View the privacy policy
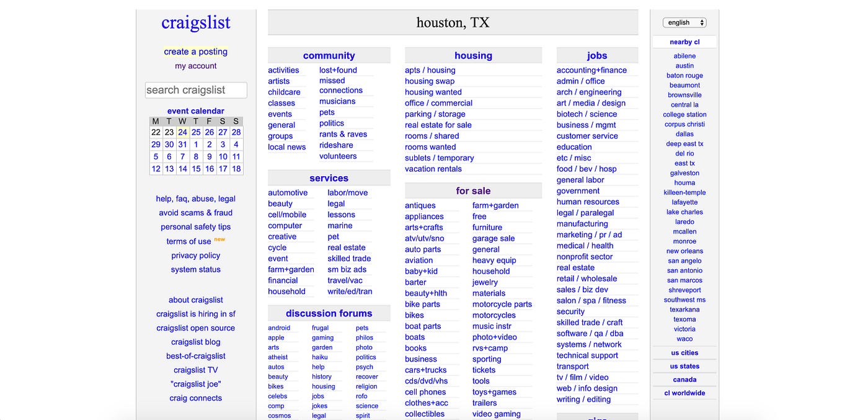 (x=196, y=256)
